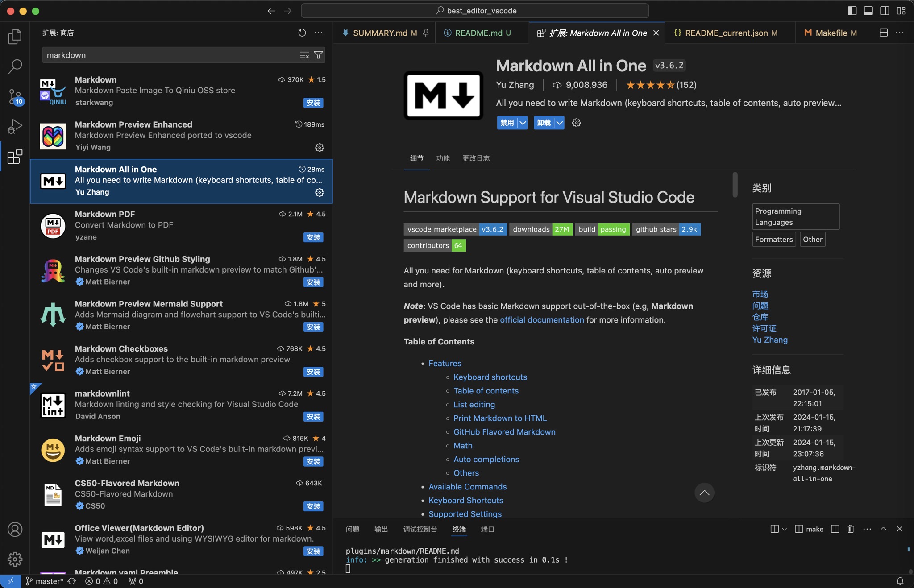
Task: Click 禁用 disable button
Action: [x=507, y=123]
